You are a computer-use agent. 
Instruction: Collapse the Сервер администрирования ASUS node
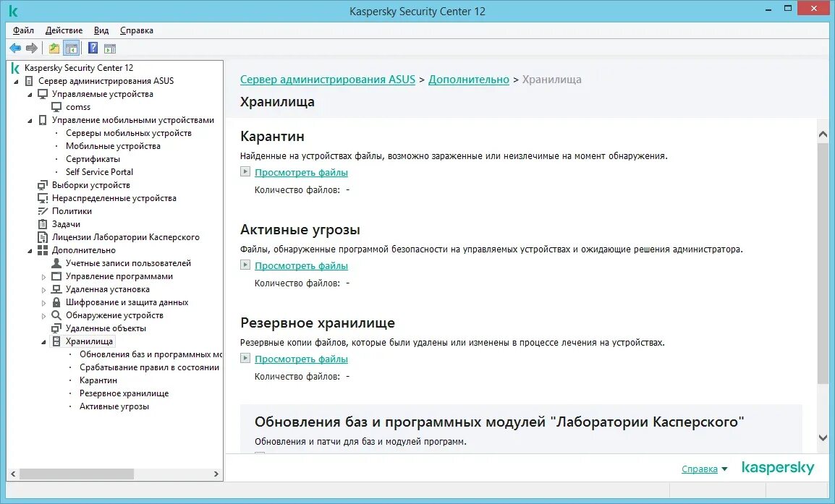(16, 82)
